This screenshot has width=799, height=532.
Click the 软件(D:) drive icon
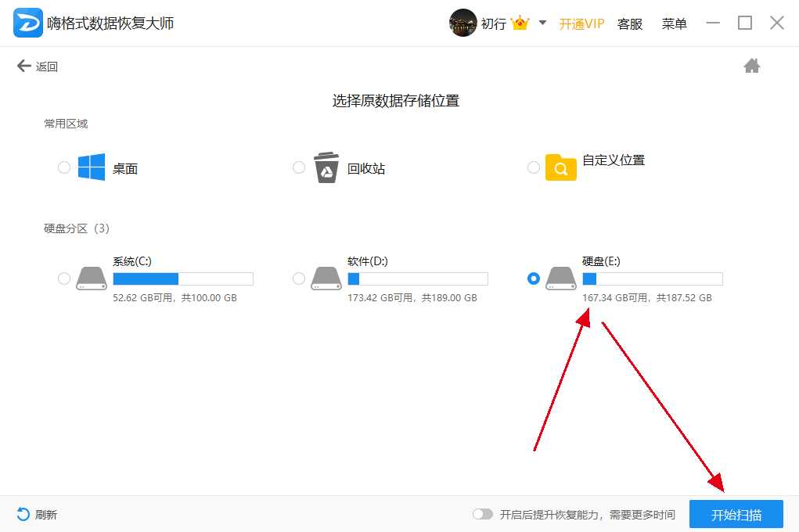(x=326, y=279)
